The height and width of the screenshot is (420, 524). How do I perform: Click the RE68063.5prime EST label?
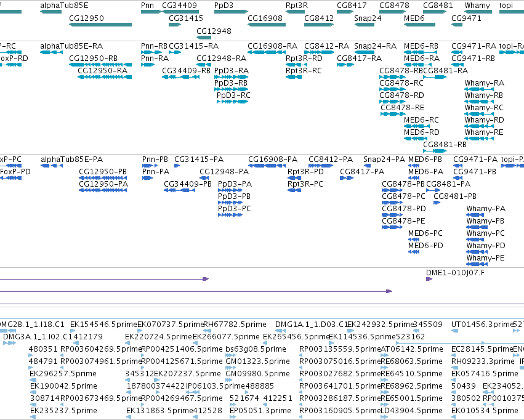(411, 361)
